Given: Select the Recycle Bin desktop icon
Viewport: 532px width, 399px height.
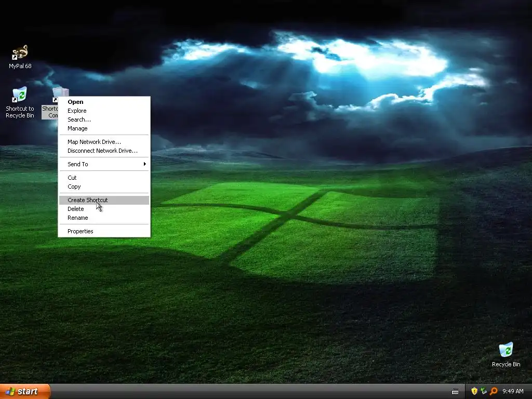Looking at the screenshot, I should [506, 355].
